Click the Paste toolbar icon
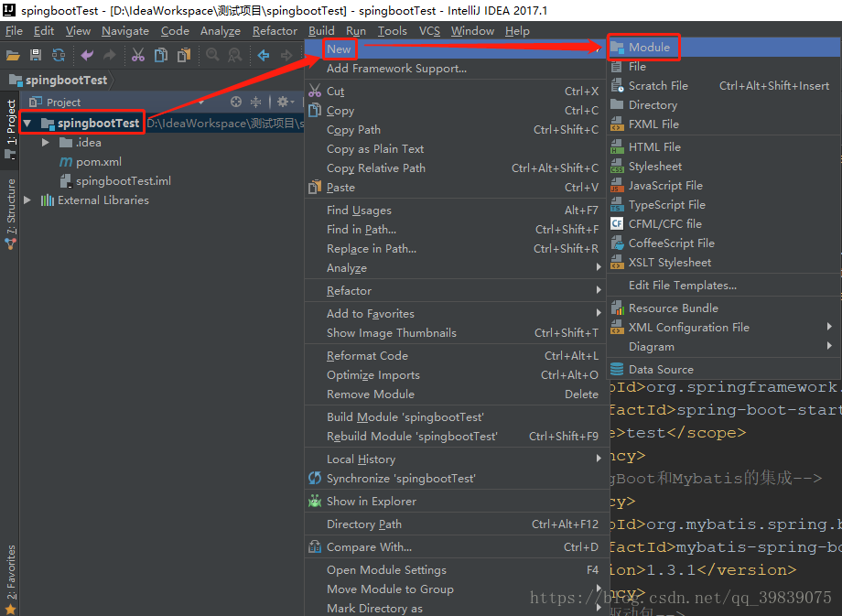 point(184,55)
